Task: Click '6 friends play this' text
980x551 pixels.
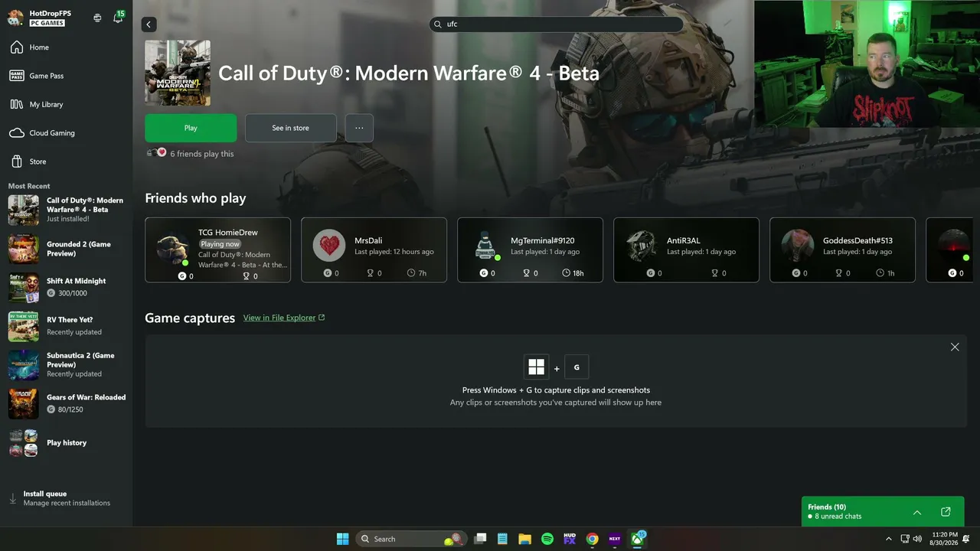Action: tap(202, 154)
